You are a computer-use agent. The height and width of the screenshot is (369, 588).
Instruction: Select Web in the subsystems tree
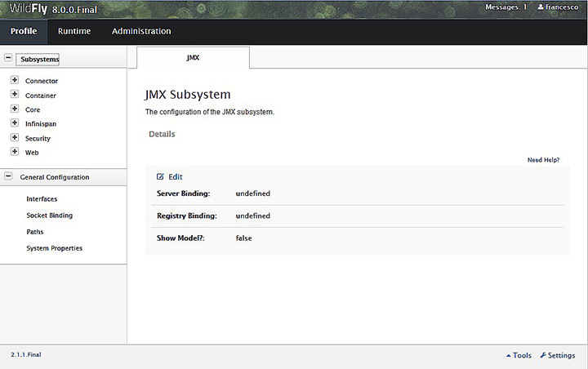(32, 153)
